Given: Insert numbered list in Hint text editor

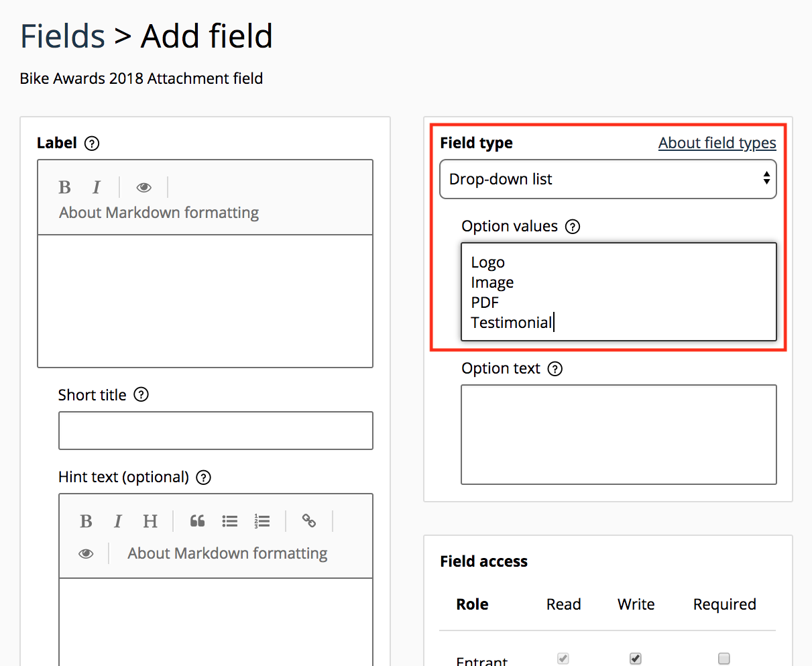Looking at the screenshot, I should point(262,521).
